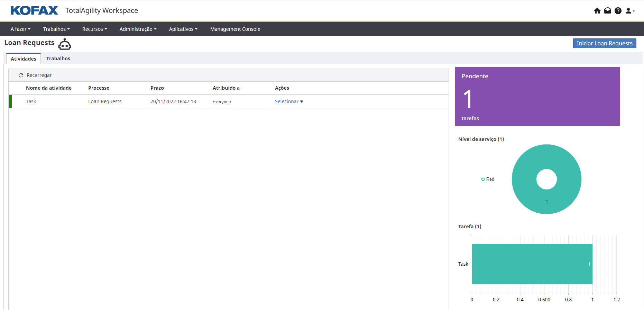
Task: Click the Recarregar refresh icon
Action: pyautogui.click(x=21, y=75)
